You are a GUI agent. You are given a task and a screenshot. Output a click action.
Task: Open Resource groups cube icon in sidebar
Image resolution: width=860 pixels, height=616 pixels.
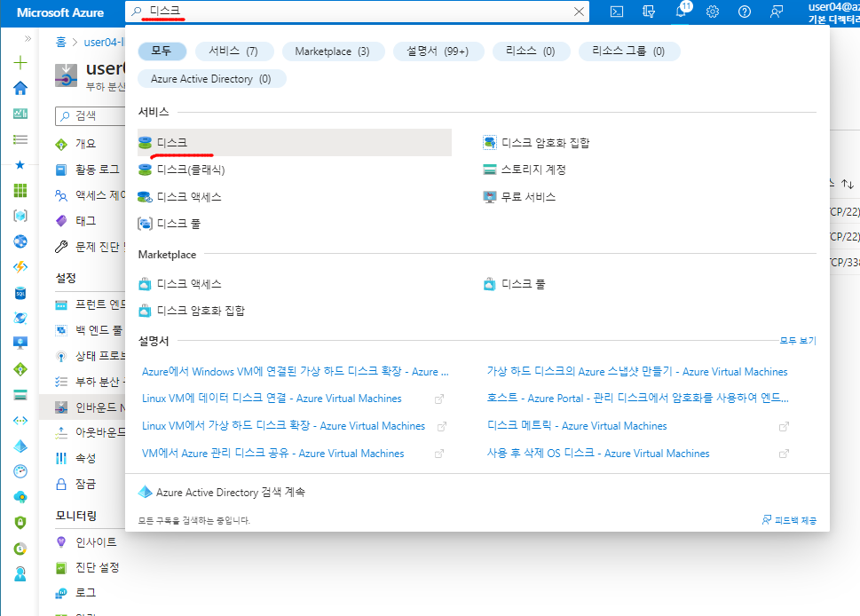tap(20, 216)
